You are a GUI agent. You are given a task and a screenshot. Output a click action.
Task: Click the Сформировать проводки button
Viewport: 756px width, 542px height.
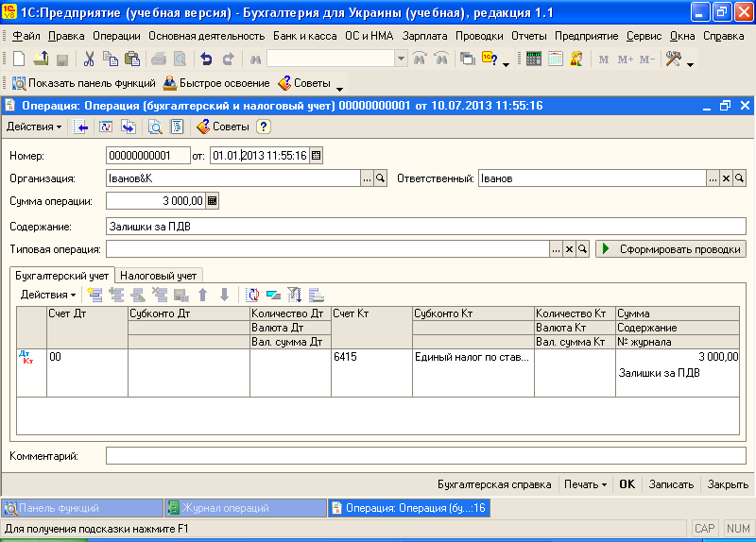[671, 249]
